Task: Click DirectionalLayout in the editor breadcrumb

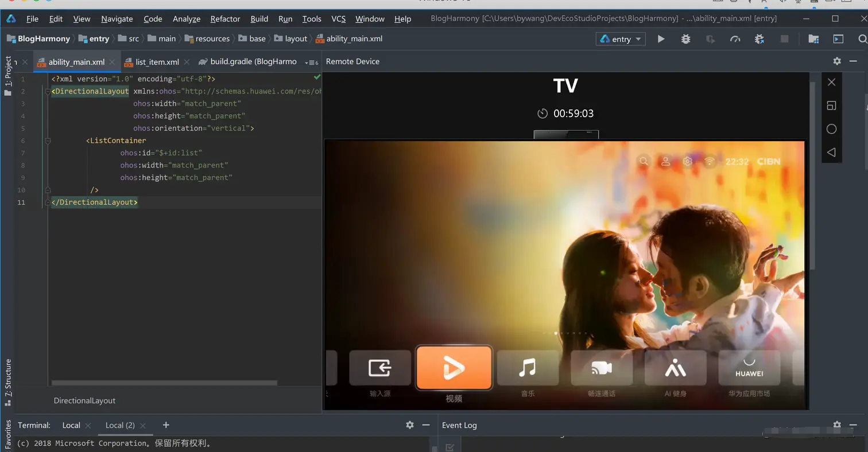Action: (84, 400)
